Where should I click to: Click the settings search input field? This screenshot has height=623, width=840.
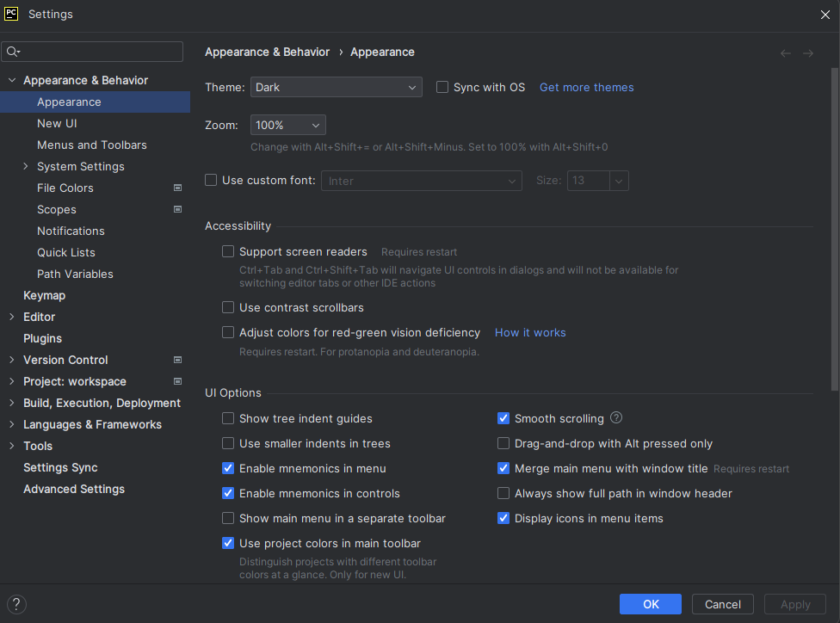tap(92, 52)
